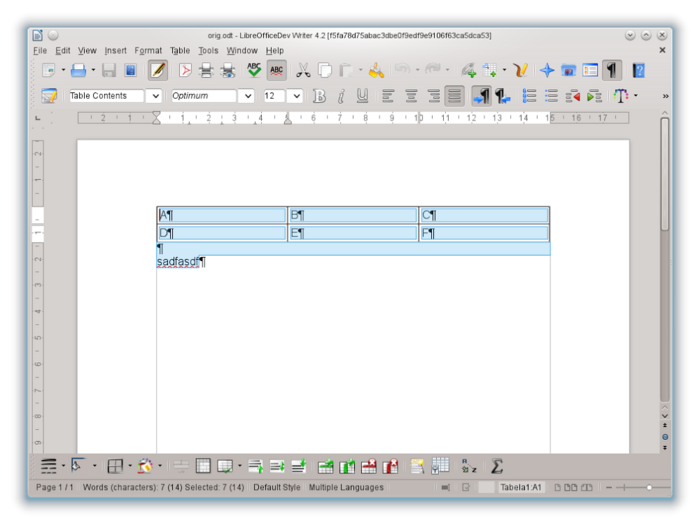Open the Insert menu
The image size is (700, 525).
[x=115, y=50]
